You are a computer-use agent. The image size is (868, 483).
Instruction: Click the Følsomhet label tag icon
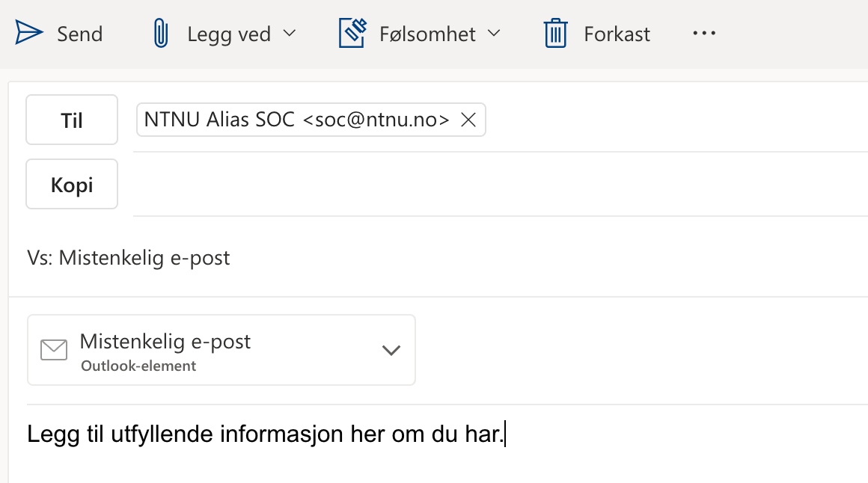pos(352,33)
